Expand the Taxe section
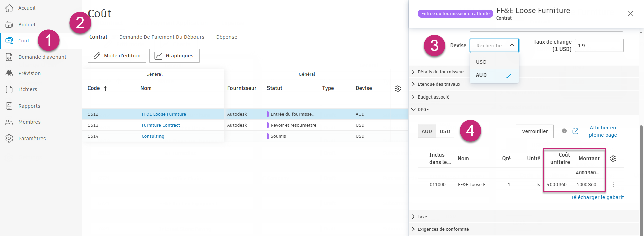This screenshot has height=236, width=644. point(422,217)
